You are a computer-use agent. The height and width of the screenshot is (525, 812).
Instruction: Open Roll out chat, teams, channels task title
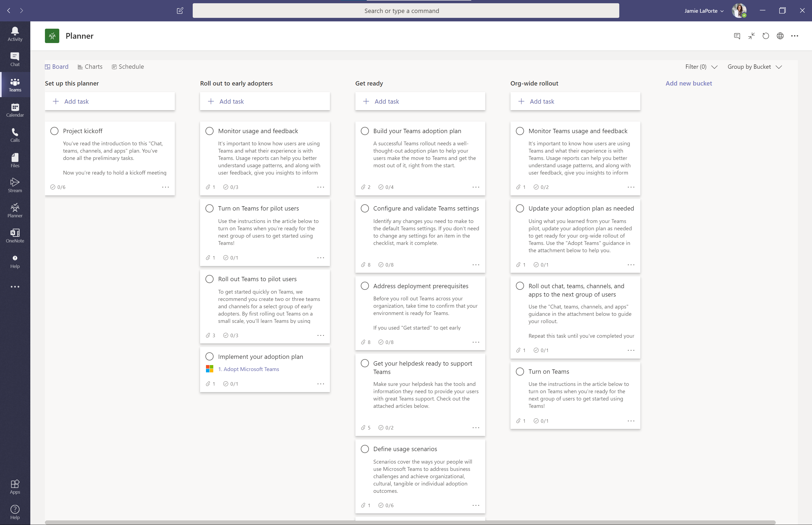tap(577, 290)
